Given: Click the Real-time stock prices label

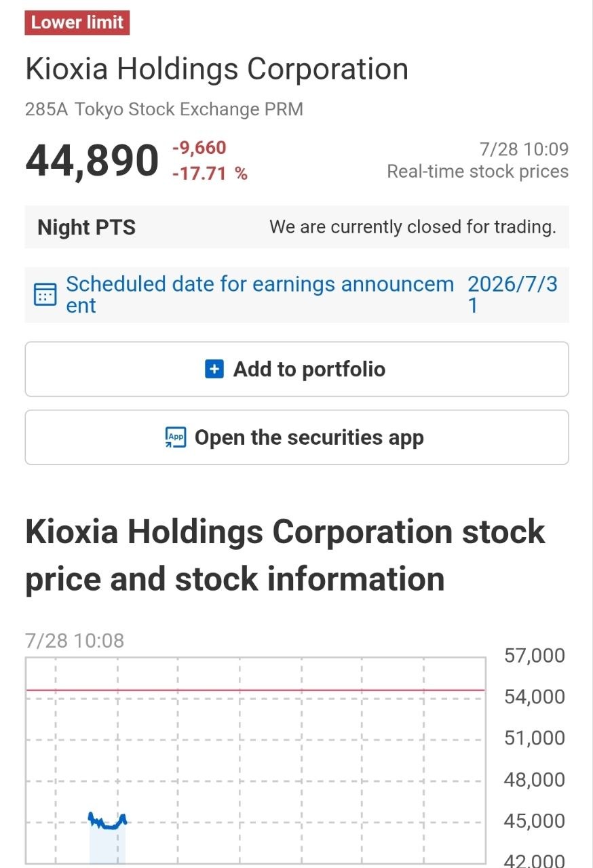Looking at the screenshot, I should (x=478, y=172).
